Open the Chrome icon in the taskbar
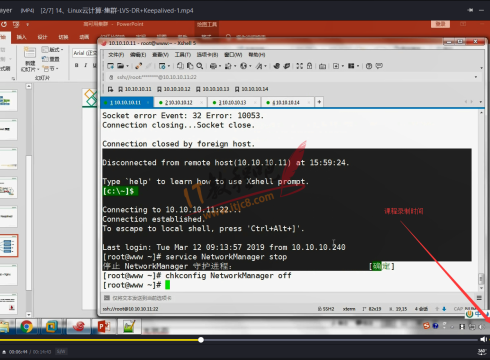Screen dimensions: 490x360 click(x=26, y=326)
